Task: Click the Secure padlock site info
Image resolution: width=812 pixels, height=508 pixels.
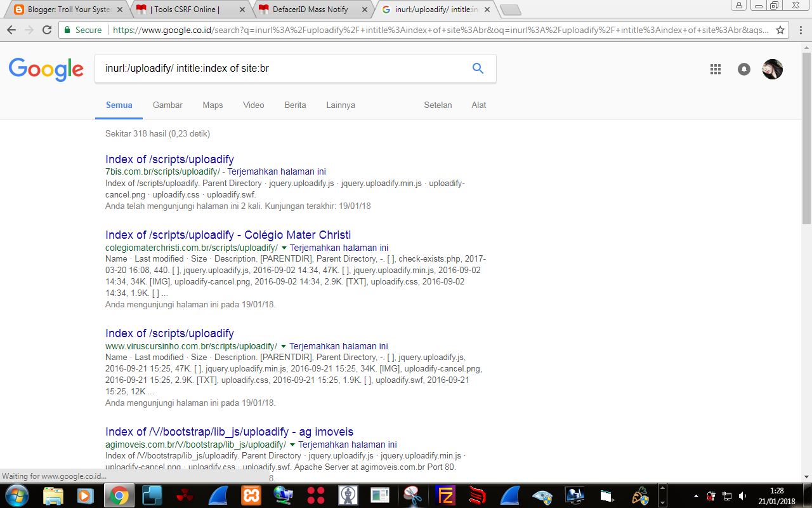Action: pos(82,30)
